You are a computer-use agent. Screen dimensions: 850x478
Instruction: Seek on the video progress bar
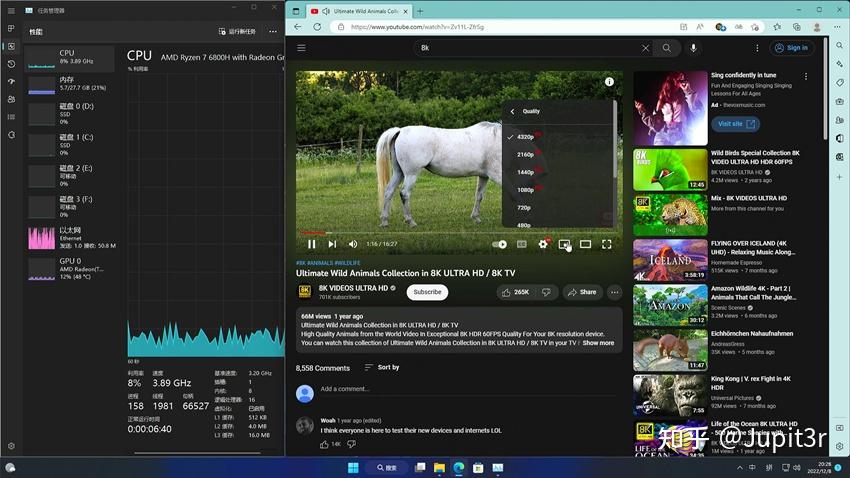pos(459,232)
